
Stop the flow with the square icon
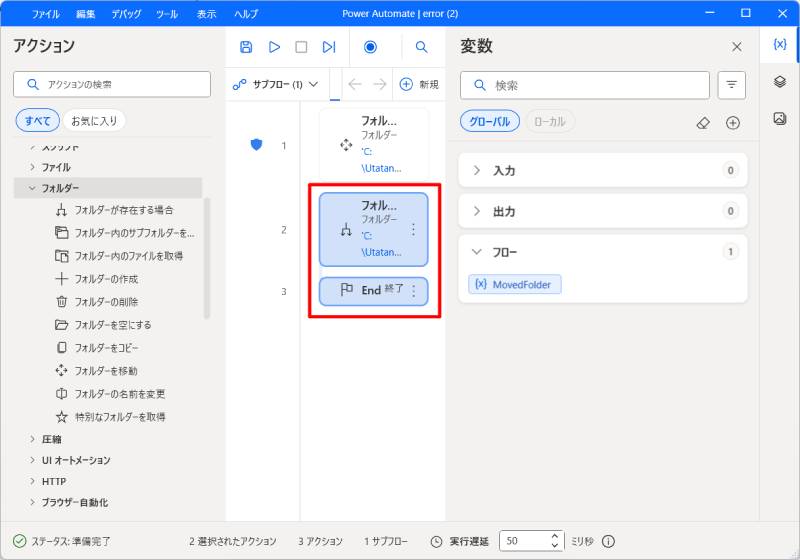tap(302, 47)
